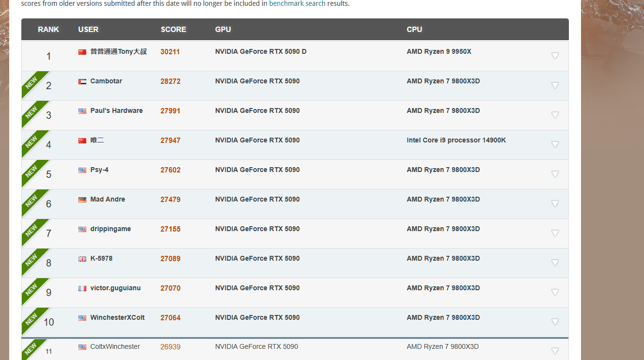Expand details for the rank 1 result
The image size is (644, 360).
click(x=555, y=56)
